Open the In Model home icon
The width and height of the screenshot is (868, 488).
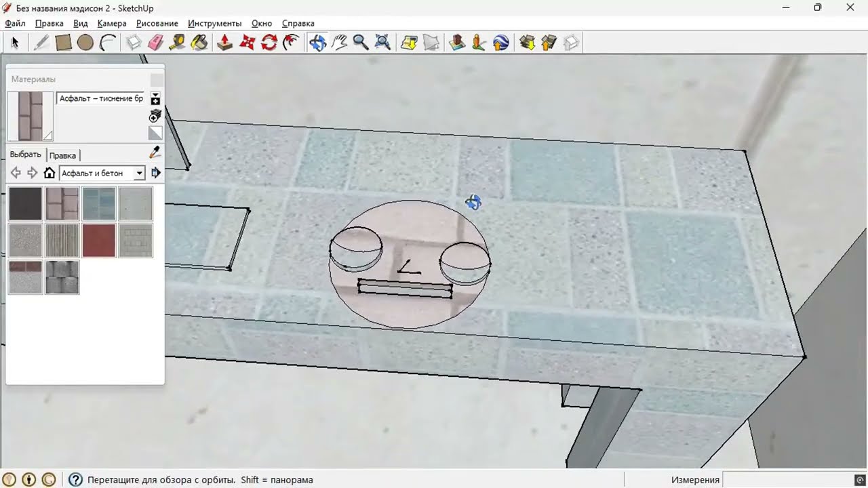coord(49,173)
